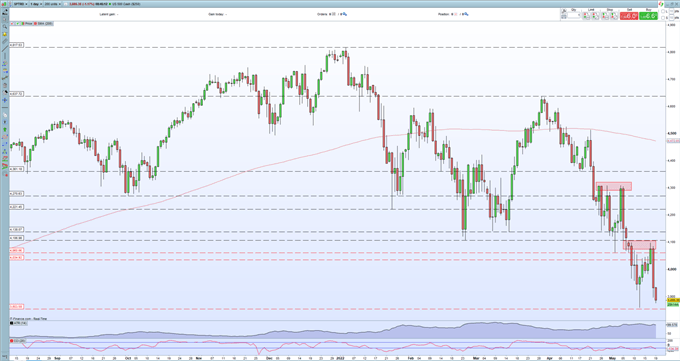Select the green triangle drawing tool
680x361 pixels.
tap(5, 152)
